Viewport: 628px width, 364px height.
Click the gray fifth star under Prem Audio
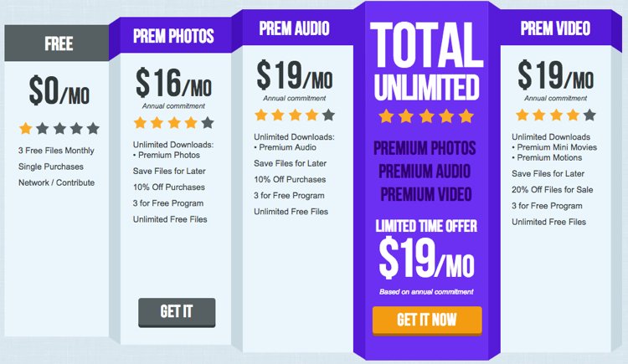pos(328,115)
